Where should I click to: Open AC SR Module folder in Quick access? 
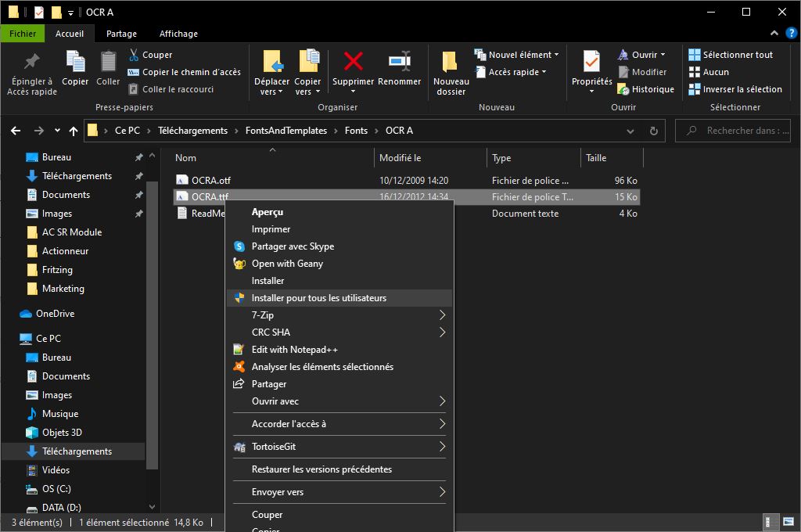coord(64,232)
